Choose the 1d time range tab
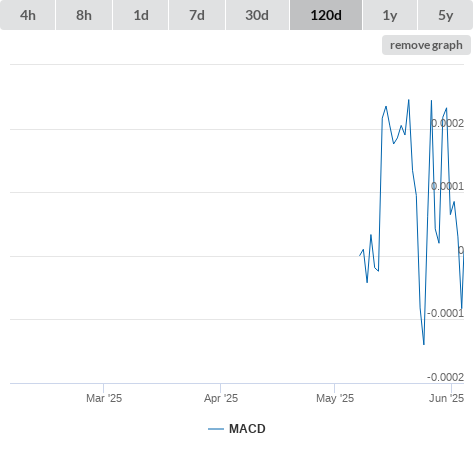The image size is (474, 455). (141, 15)
